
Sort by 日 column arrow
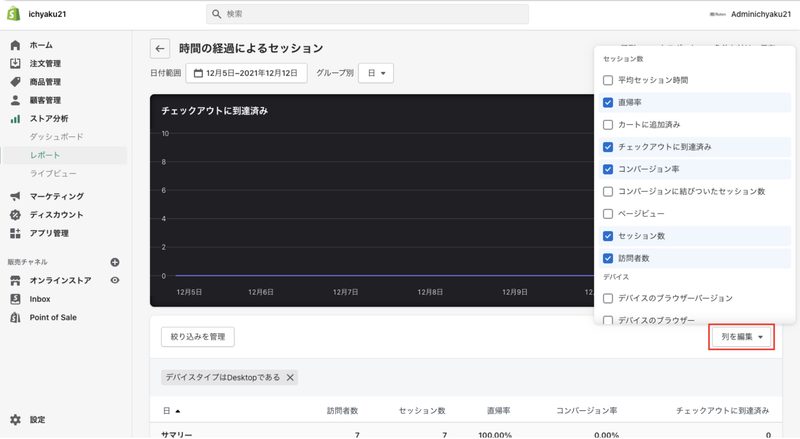178,411
